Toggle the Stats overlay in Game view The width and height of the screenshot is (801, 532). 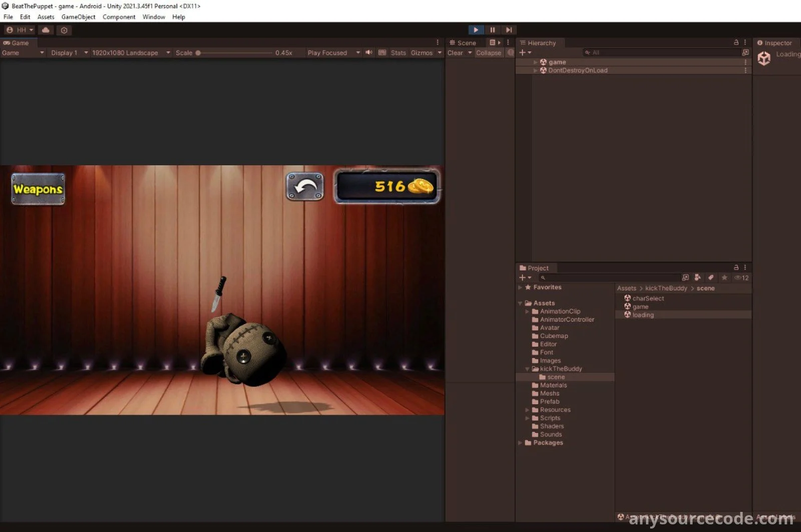[398, 53]
